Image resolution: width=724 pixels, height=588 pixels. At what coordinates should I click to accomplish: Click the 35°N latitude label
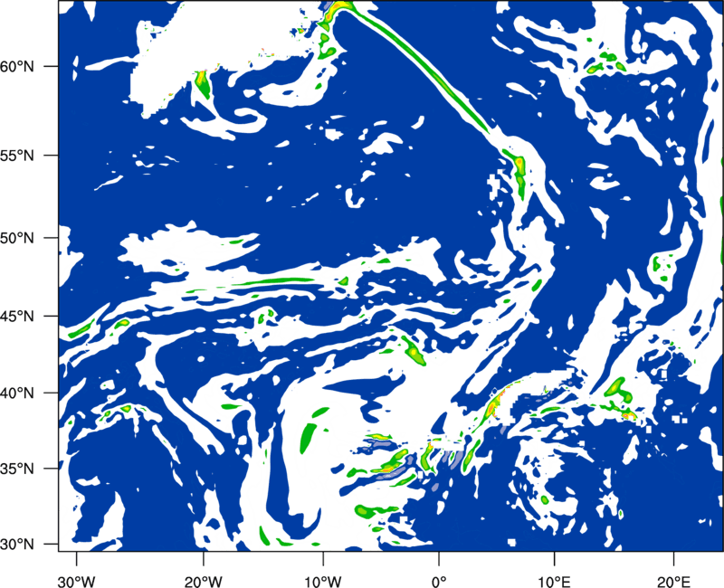pyautogui.click(x=17, y=469)
